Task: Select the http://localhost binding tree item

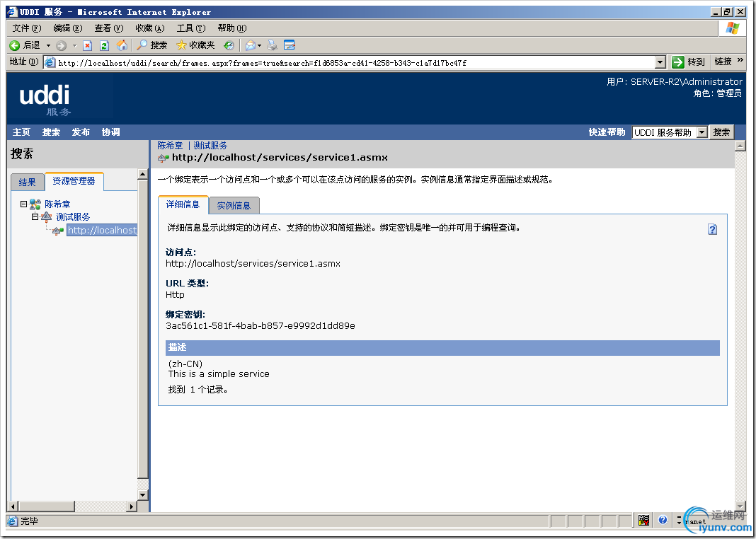Action: click(102, 231)
